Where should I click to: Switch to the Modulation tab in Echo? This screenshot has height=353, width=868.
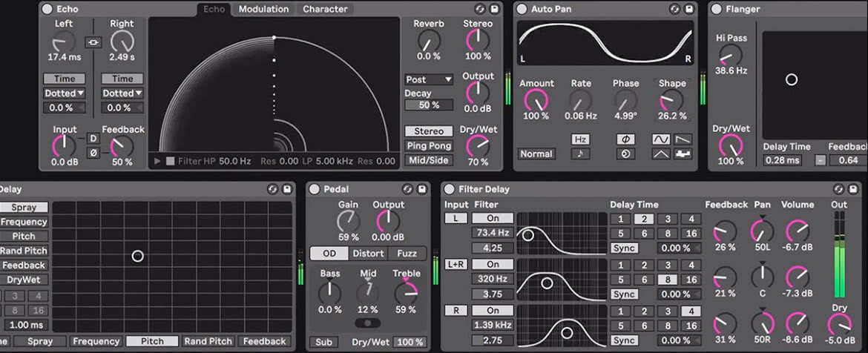click(263, 9)
